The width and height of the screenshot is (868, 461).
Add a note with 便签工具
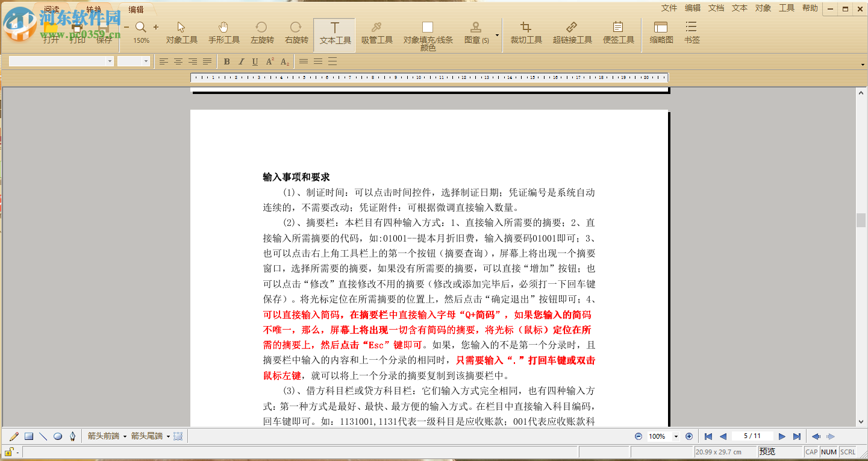(x=618, y=34)
